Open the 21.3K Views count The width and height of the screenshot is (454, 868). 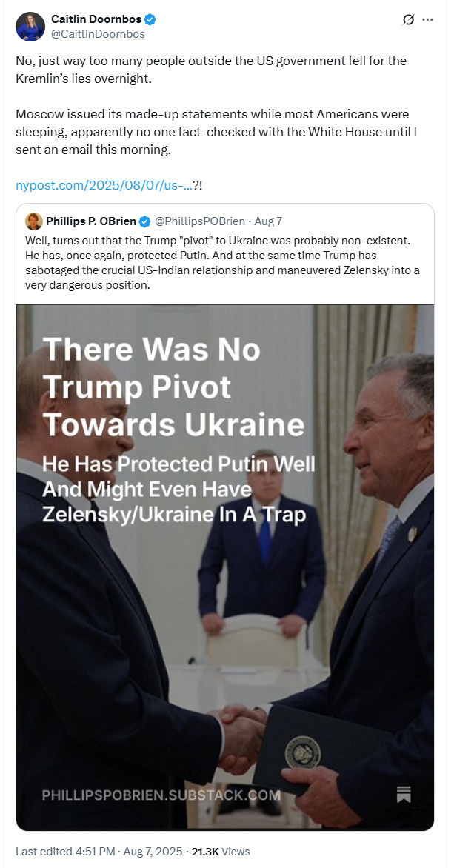click(x=221, y=852)
